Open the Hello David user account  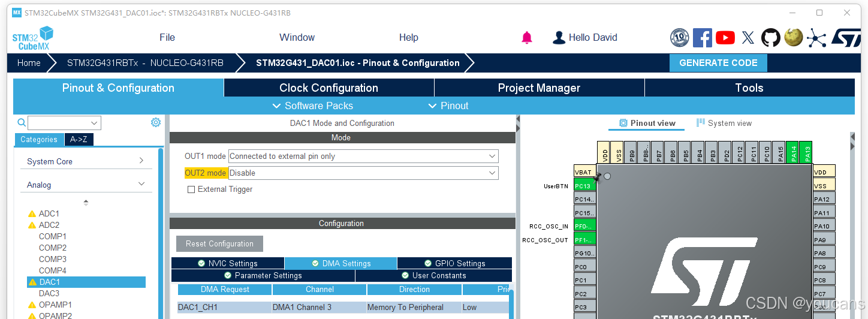(584, 37)
